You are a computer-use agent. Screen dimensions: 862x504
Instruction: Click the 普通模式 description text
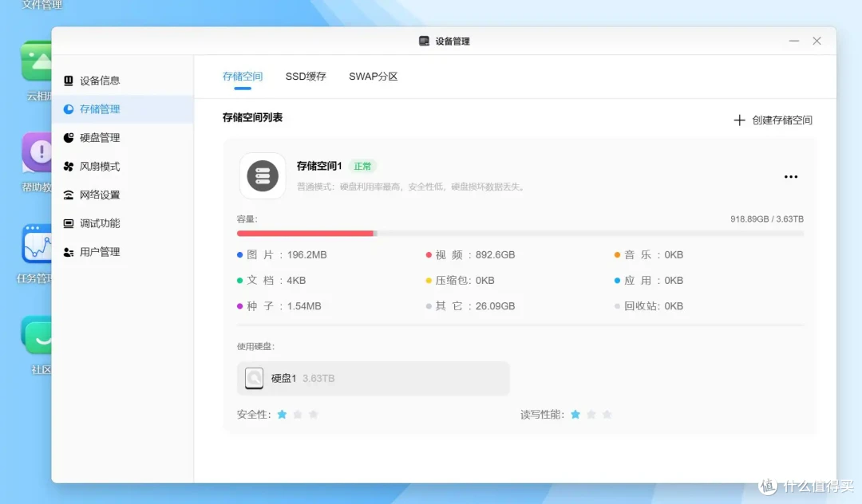click(x=411, y=187)
